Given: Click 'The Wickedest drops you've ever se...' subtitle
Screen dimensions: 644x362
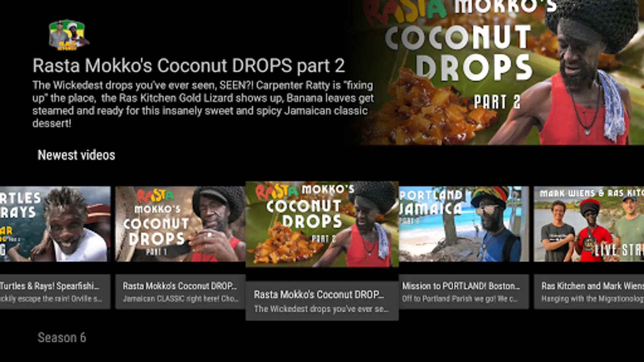Looking at the screenshot, I should coord(321,309).
